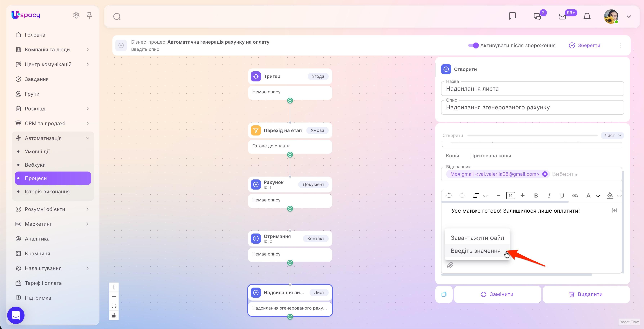Open the mail icon with 99+ badge

click(x=562, y=17)
